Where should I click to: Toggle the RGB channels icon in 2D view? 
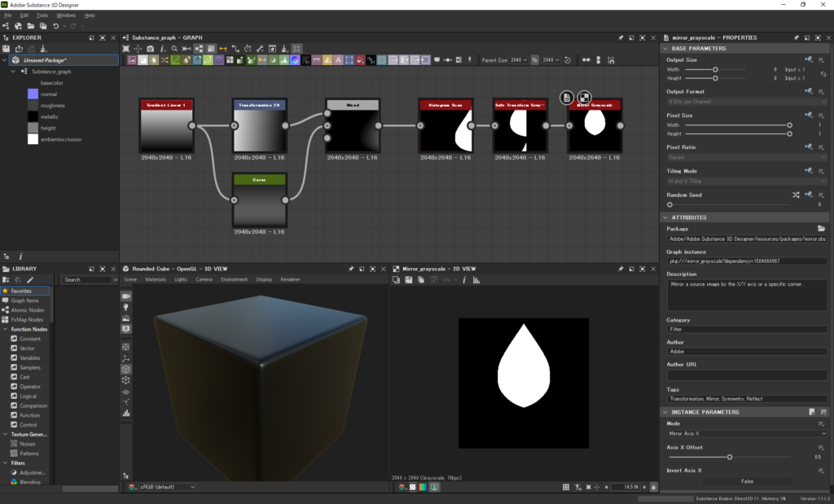[423, 487]
